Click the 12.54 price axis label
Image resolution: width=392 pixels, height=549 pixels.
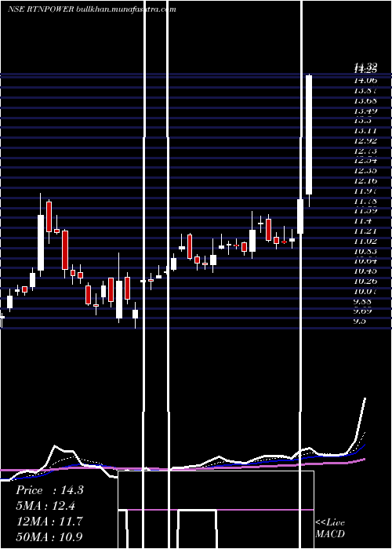tap(365, 161)
